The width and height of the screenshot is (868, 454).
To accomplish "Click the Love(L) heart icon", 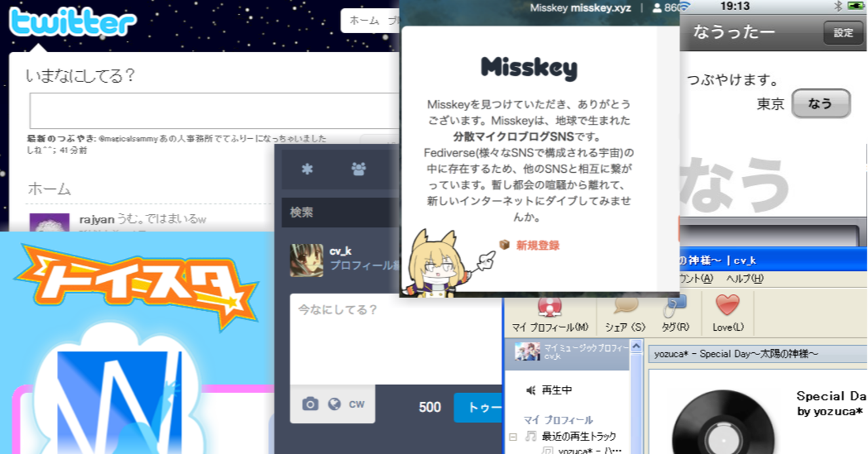I will [x=728, y=305].
